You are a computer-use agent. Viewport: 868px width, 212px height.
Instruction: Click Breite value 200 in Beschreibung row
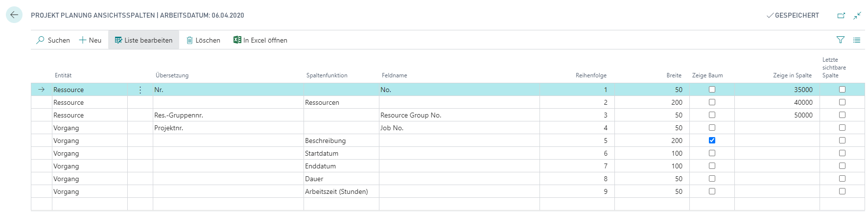(652, 141)
